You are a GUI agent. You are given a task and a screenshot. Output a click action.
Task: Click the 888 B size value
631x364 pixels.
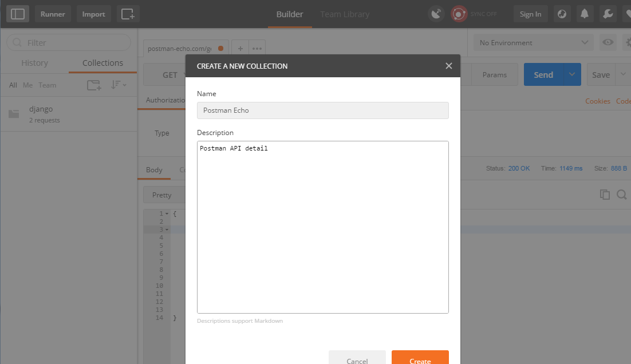coord(619,168)
